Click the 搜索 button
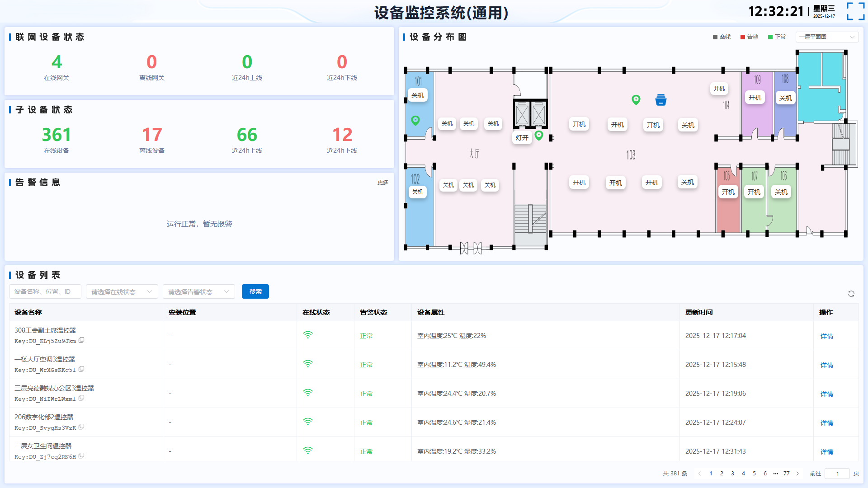 click(x=255, y=292)
